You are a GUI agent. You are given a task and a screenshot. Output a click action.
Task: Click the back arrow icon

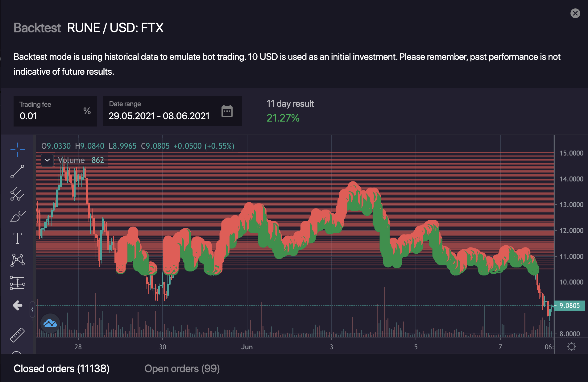pyautogui.click(x=17, y=305)
